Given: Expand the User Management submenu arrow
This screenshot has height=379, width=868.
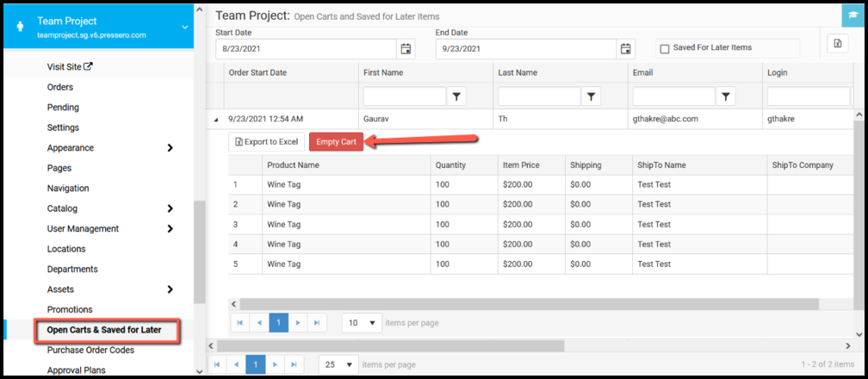Looking at the screenshot, I should [170, 229].
